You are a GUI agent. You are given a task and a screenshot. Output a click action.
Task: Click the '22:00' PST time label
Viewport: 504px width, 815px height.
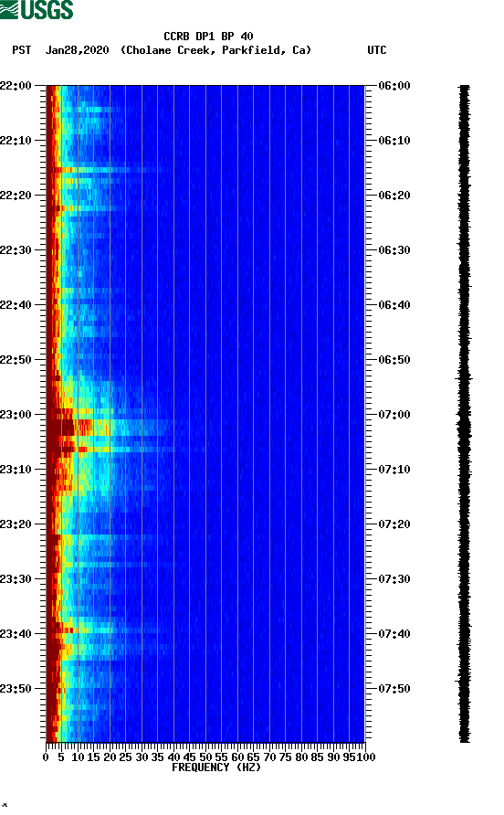click(16, 85)
